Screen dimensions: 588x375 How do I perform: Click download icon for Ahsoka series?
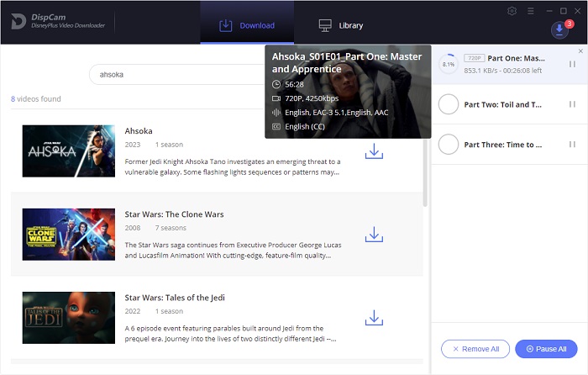374,151
